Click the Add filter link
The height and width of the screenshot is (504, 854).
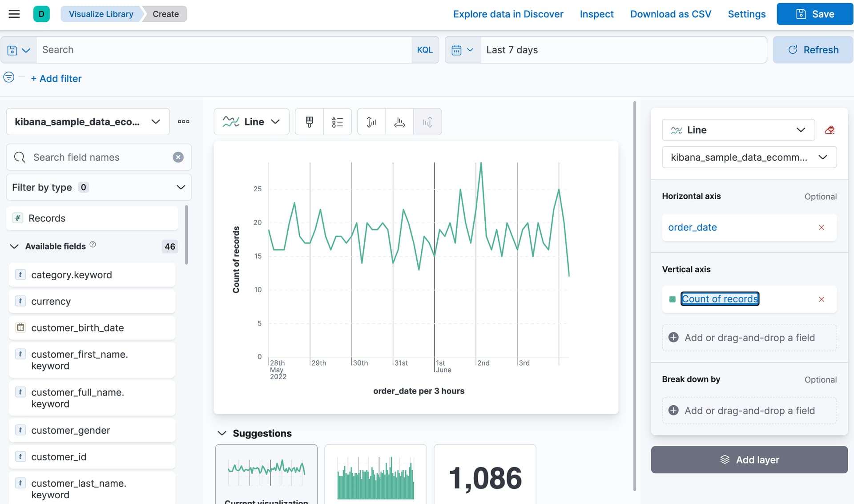pyautogui.click(x=56, y=78)
